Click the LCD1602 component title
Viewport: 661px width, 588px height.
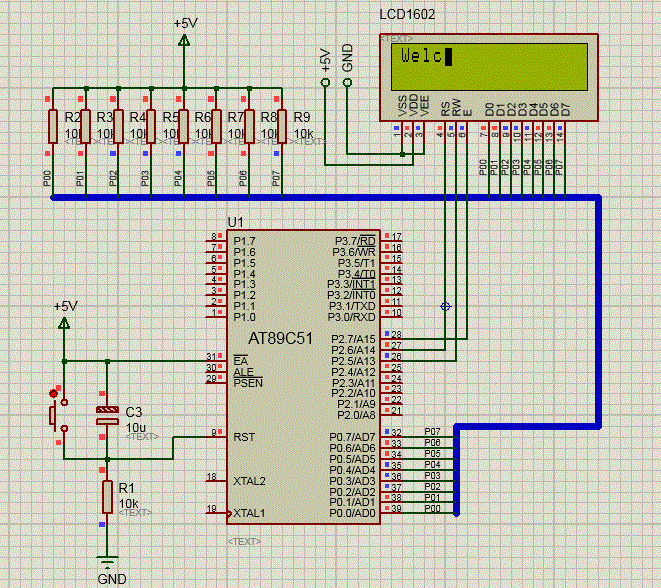pyautogui.click(x=407, y=14)
